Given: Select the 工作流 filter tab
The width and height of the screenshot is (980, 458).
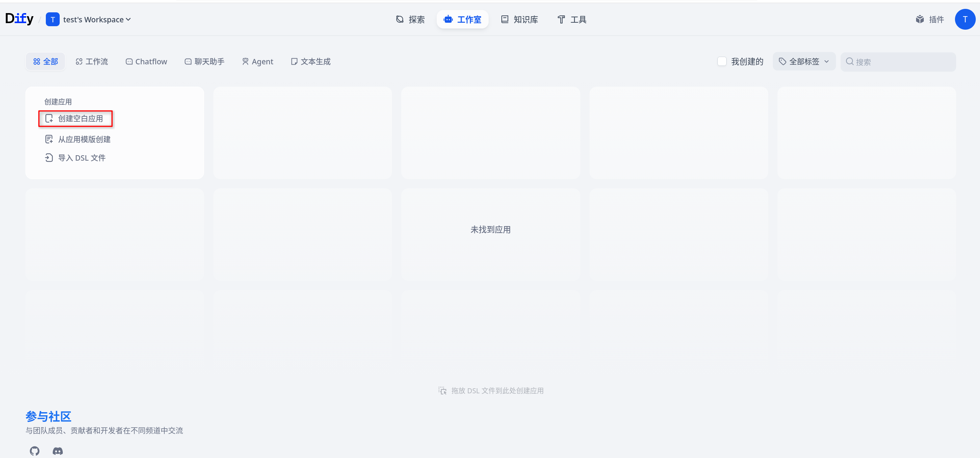Looking at the screenshot, I should (92, 62).
